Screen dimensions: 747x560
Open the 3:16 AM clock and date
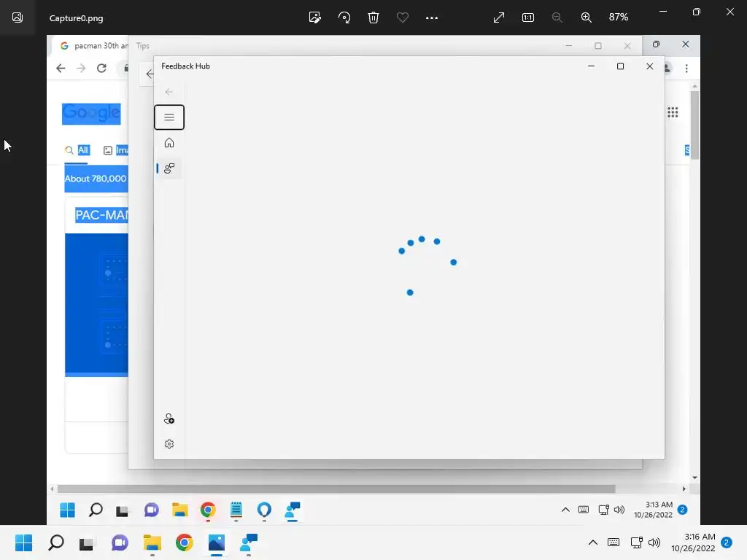(693, 542)
